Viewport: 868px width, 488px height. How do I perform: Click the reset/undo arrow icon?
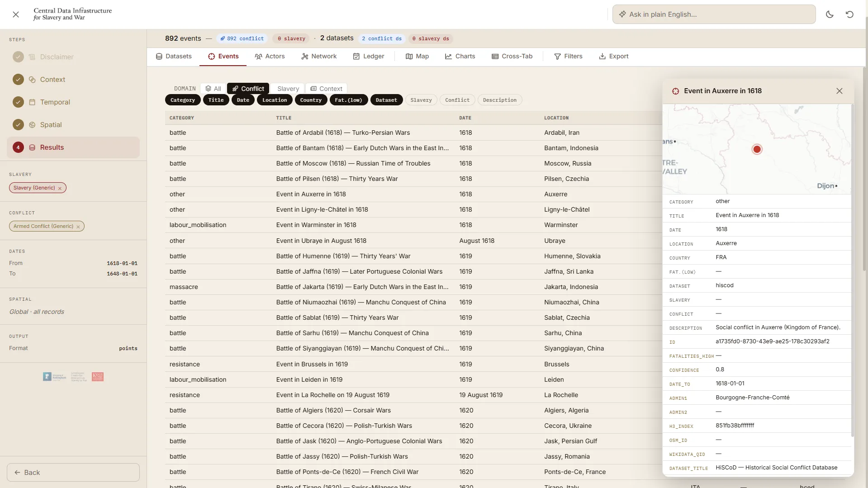tap(849, 14)
